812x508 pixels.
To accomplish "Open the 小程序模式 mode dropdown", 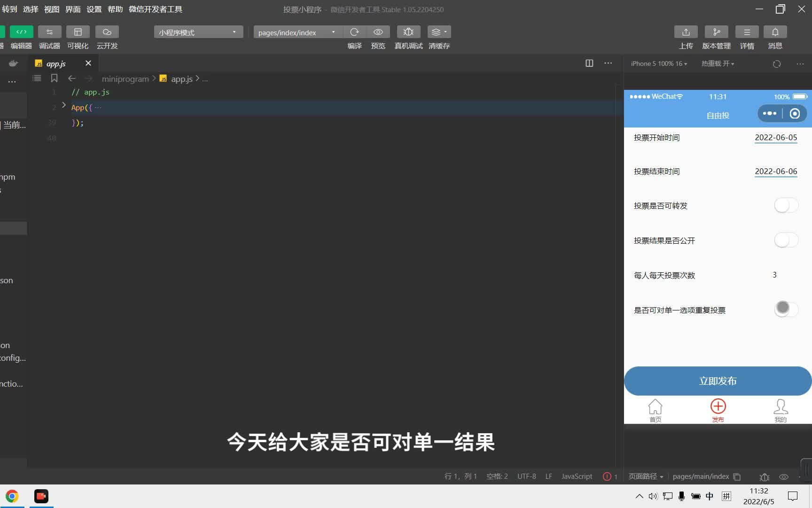I will (198, 32).
